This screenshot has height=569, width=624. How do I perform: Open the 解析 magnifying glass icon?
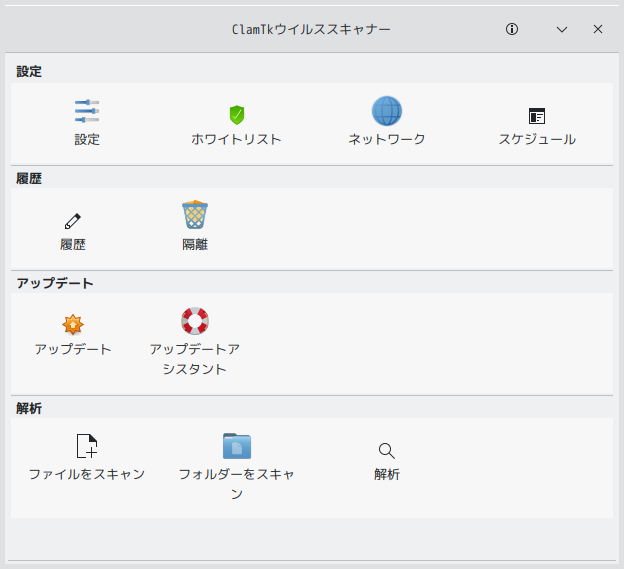(387, 451)
